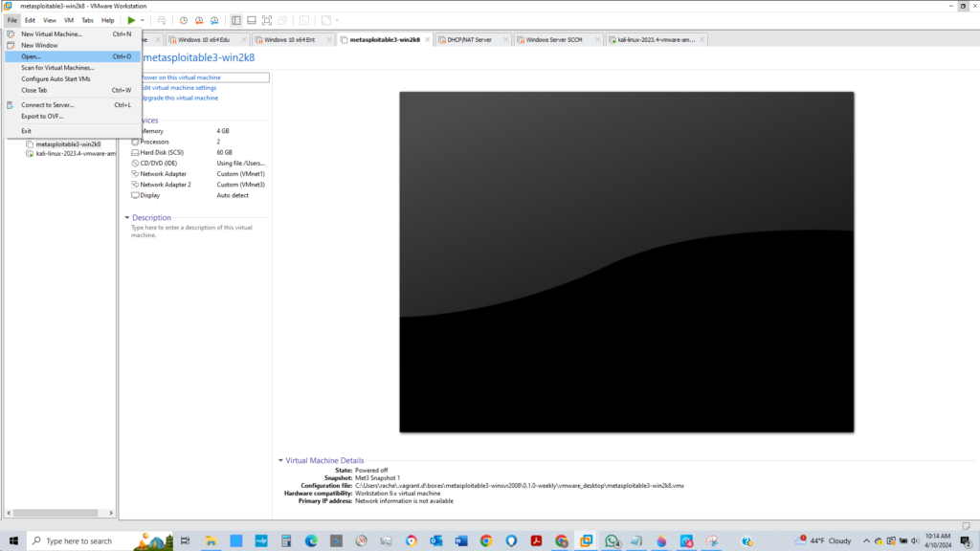Open the View menu
The image size is (980, 551).
50,20
